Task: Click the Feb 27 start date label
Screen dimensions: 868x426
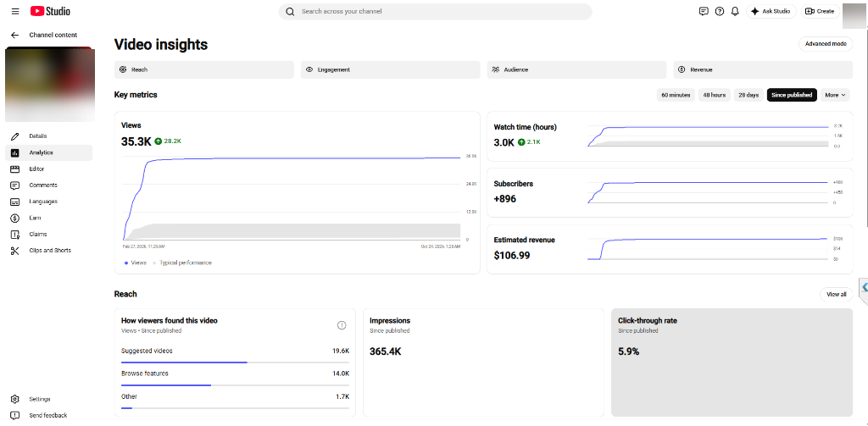Action: pyautogui.click(x=143, y=246)
